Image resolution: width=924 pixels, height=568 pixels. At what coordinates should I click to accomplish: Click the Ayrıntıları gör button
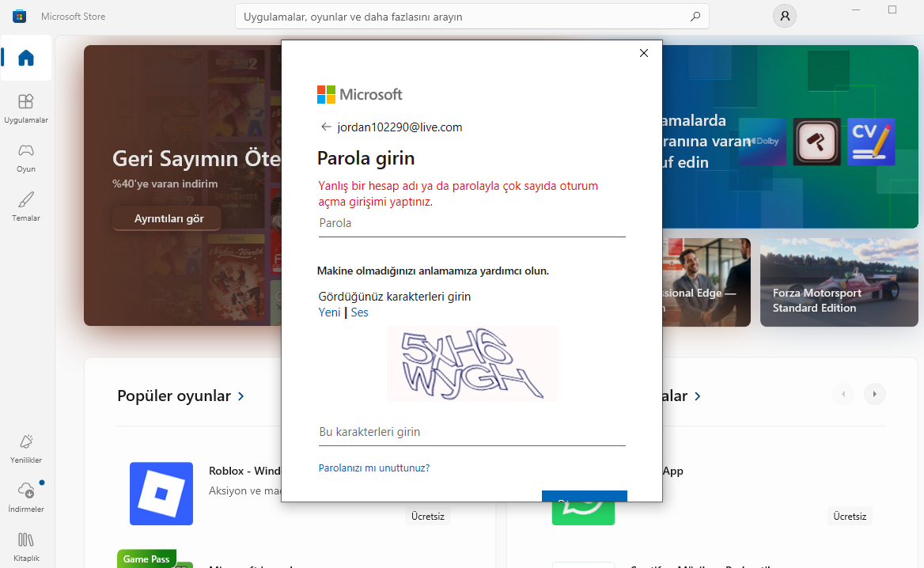point(167,218)
